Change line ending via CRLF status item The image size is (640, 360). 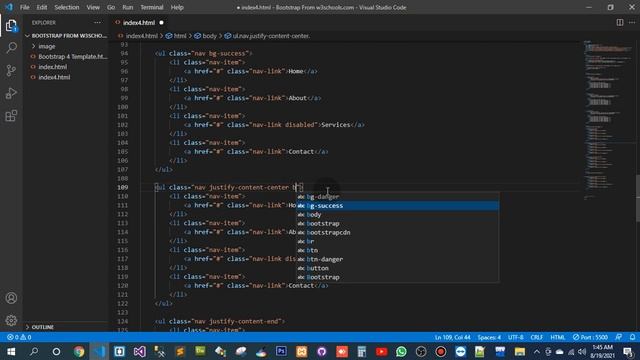536,337
